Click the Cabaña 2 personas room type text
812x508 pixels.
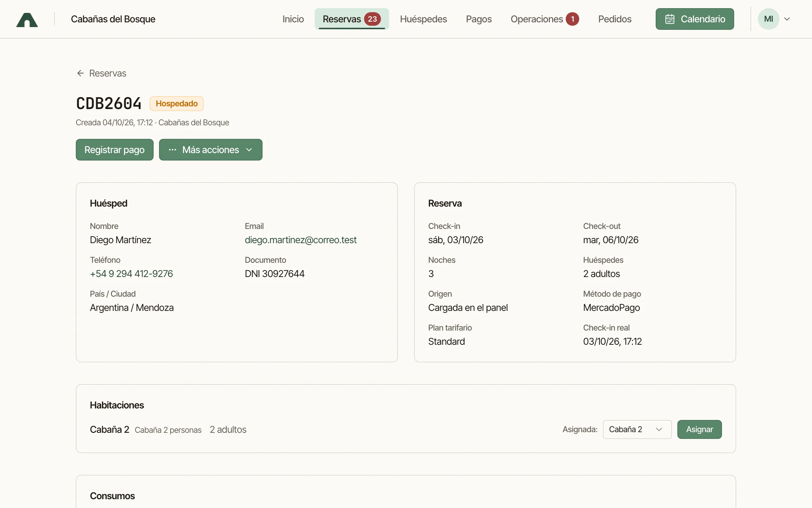(x=168, y=430)
